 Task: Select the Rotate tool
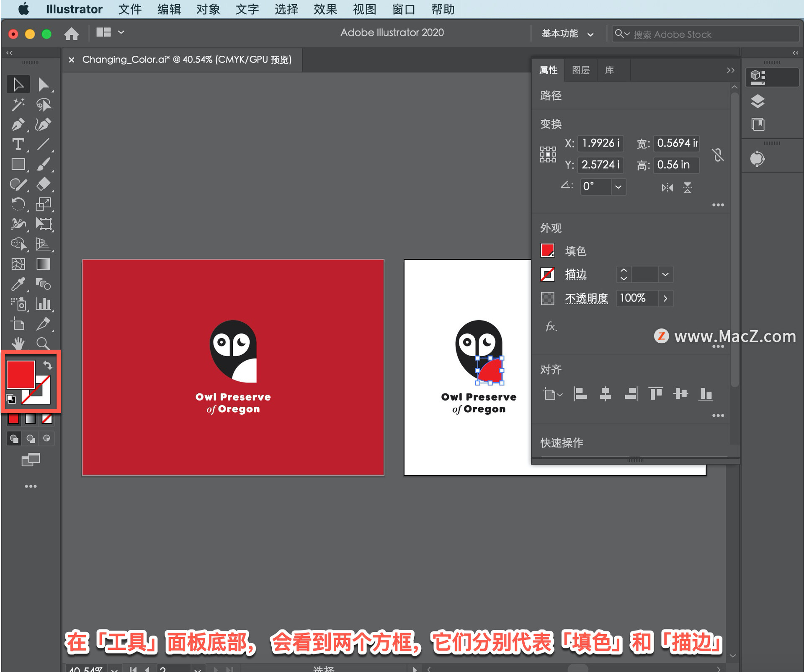18,204
